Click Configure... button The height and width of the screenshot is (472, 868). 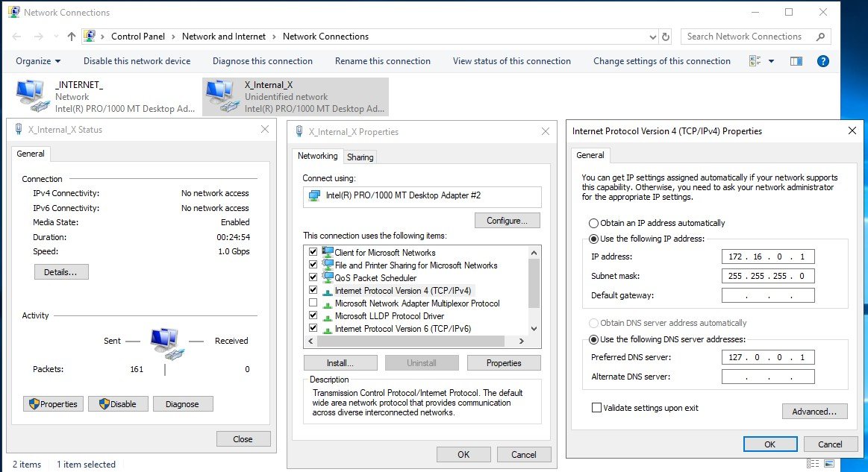coord(507,221)
